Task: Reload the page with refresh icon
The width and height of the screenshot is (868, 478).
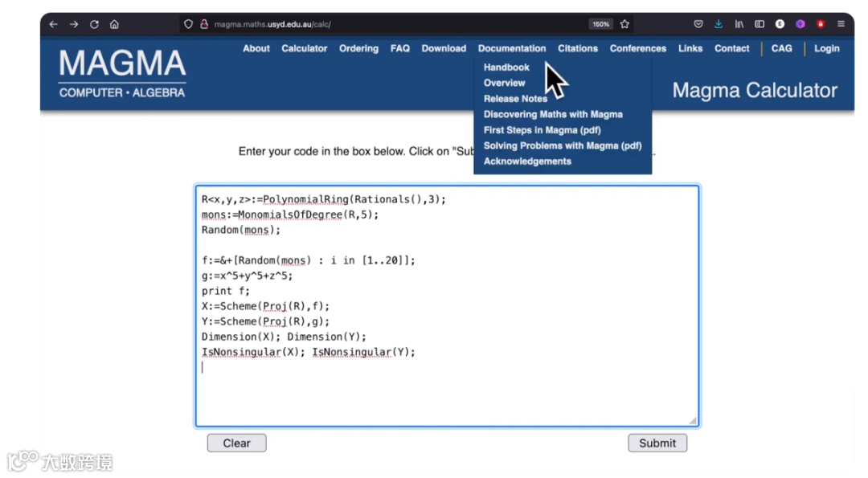Action: pyautogui.click(x=94, y=24)
